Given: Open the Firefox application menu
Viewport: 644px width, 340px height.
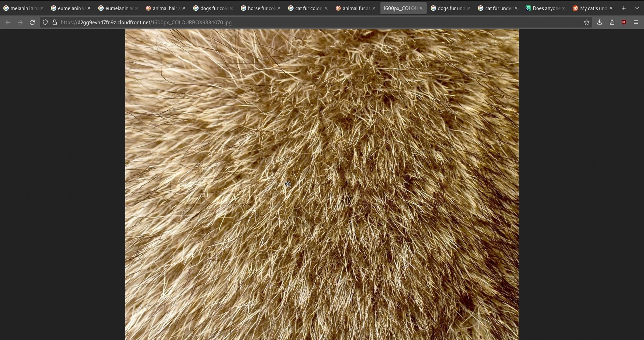Looking at the screenshot, I should click(x=636, y=23).
